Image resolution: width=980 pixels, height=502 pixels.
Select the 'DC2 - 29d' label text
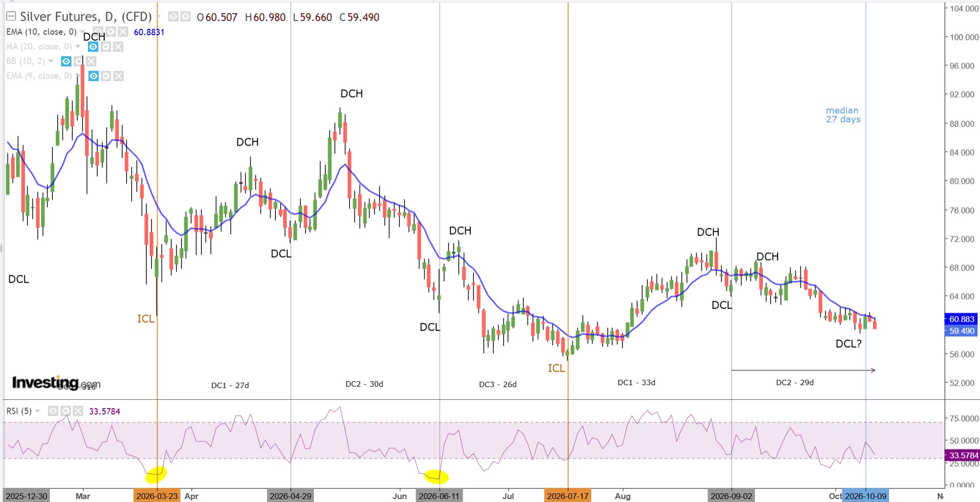pyautogui.click(x=795, y=382)
